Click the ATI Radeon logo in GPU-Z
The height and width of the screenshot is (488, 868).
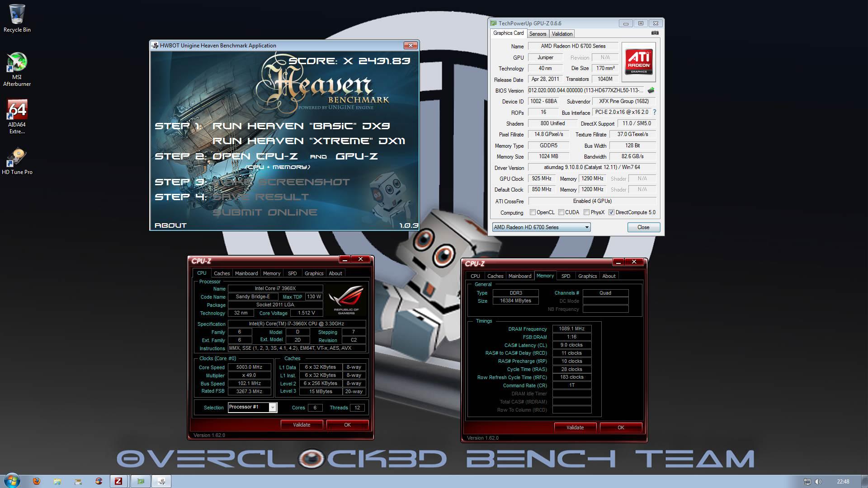(639, 62)
